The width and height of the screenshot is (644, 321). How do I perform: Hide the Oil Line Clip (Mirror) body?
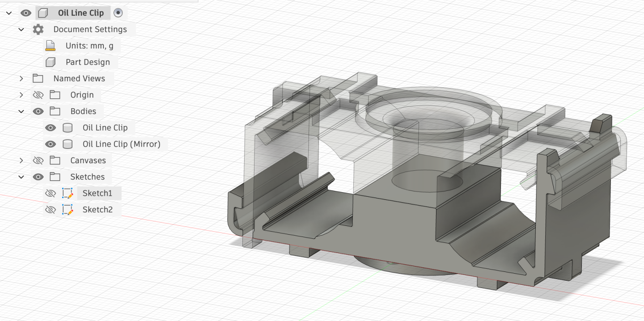coord(51,144)
